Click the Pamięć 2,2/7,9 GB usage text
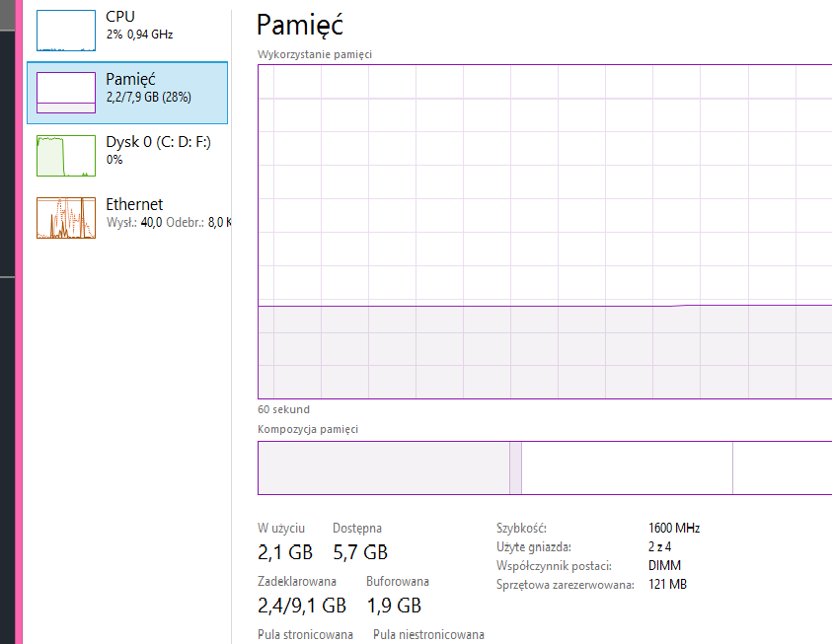This screenshot has width=832, height=644. pyautogui.click(x=149, y=97)
